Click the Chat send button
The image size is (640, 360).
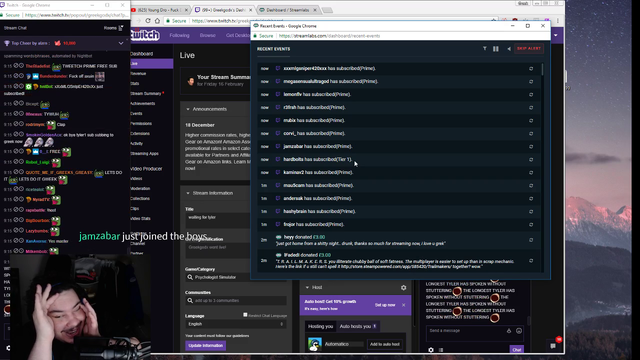coord(516,350)
